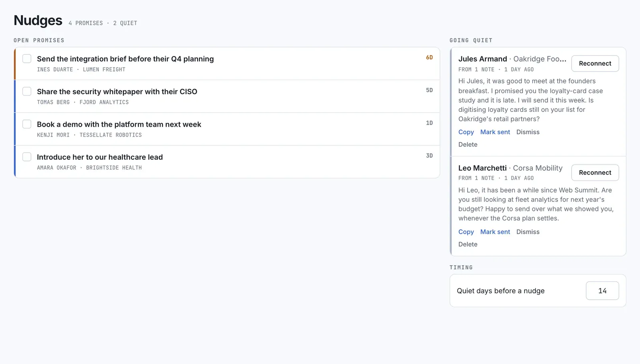640x364 pixels.
Task: Click the truncated Oakridge Foo… company name
Action: click(x=540, y=59)
